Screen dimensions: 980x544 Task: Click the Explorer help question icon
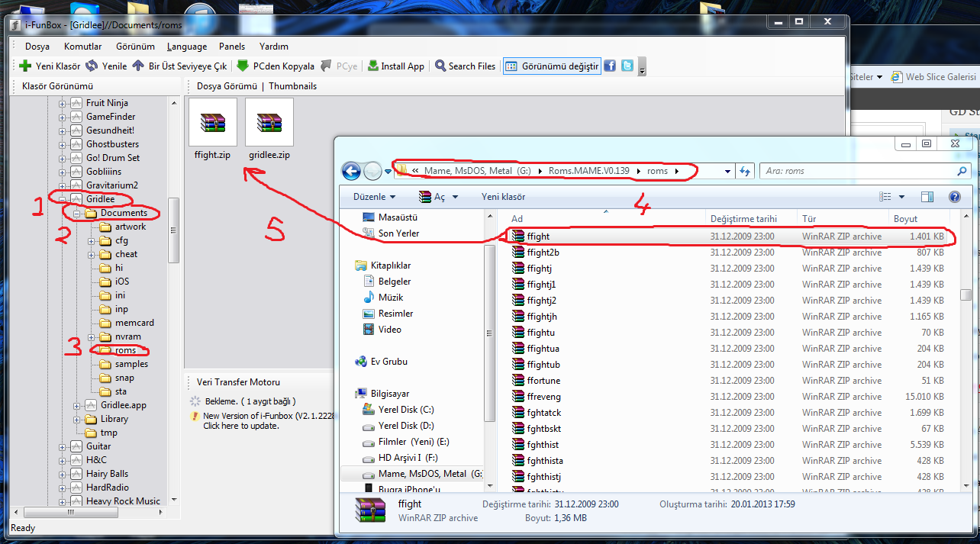point(954,197)
